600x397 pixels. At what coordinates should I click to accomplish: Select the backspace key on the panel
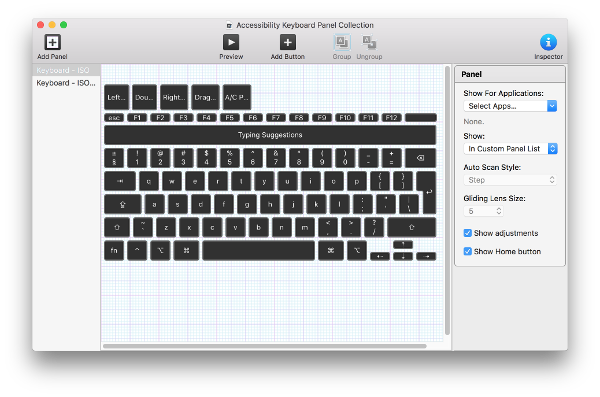(x=421, y=158)
